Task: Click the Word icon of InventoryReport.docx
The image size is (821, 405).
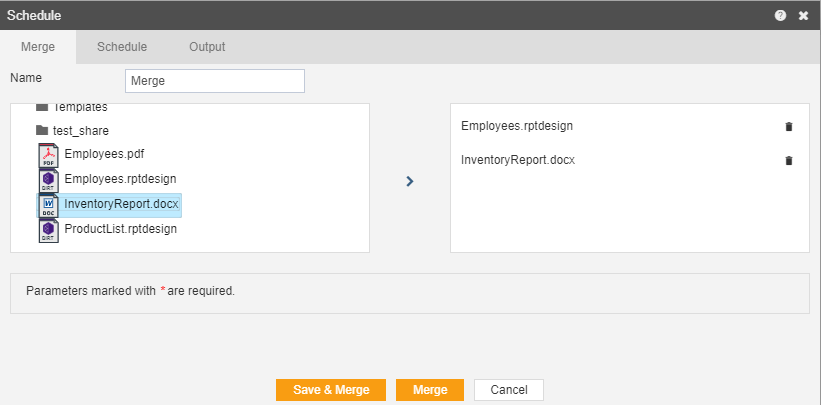Action: click(49, 205)
